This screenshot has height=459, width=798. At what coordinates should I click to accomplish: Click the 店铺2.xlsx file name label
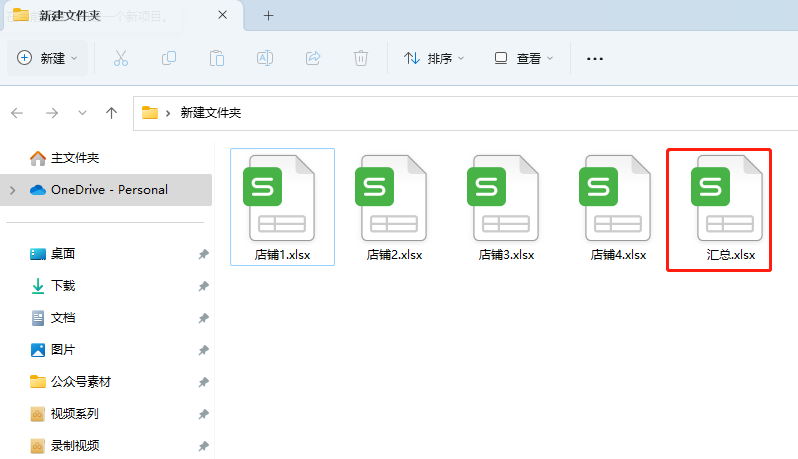[394, 255]
